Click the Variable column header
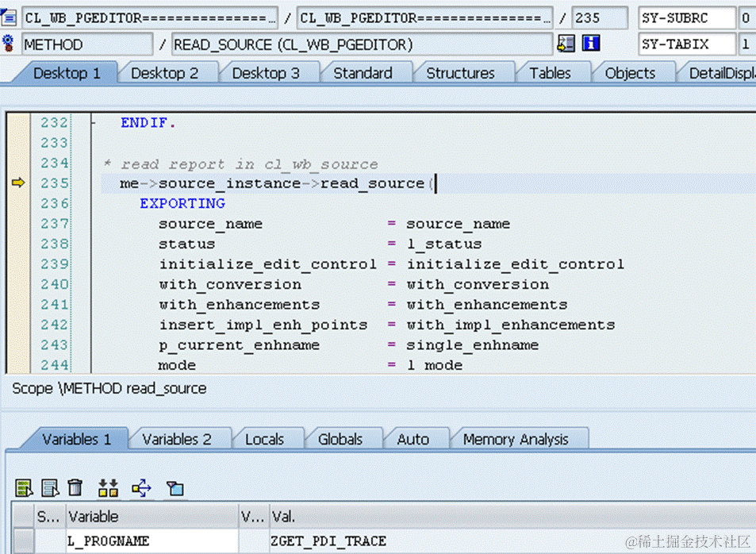Screen dimensions: 756x554 152,517
